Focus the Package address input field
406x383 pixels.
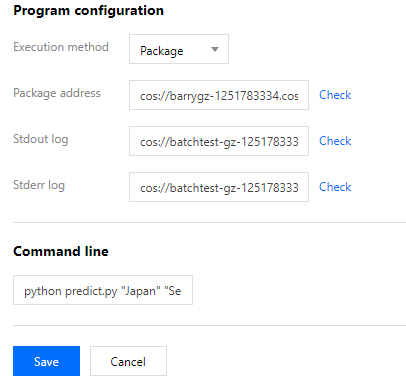click(x=219, y=95)
